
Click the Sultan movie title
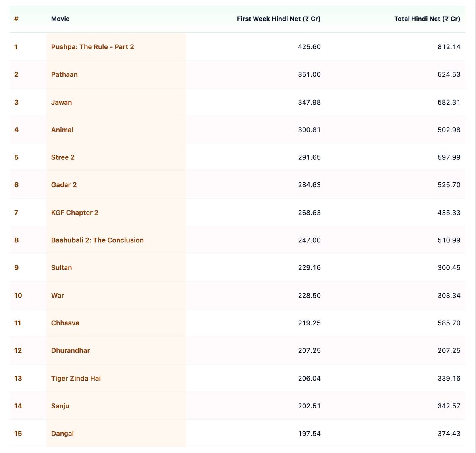pos(61,268)
